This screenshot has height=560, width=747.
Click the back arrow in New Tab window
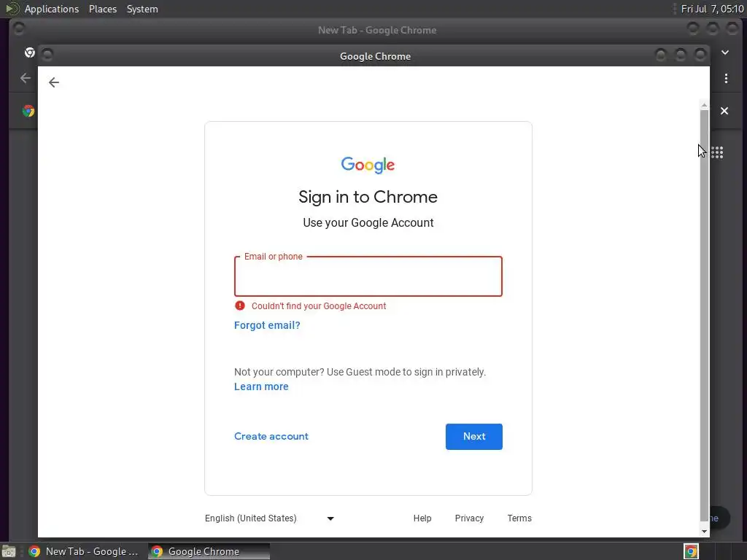(x=26, y=78)
